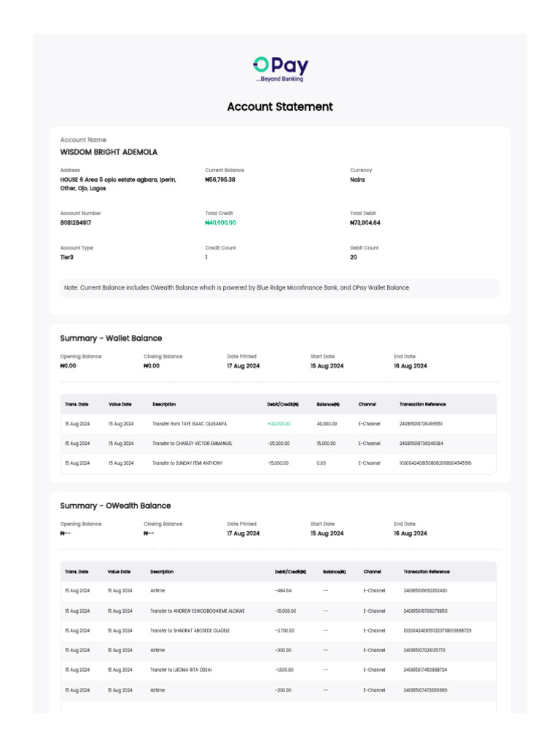Select the Transfer to SHAKIRAT ABOSEDE OLADELE row
560x747 pixels.
tap(279, 630)
